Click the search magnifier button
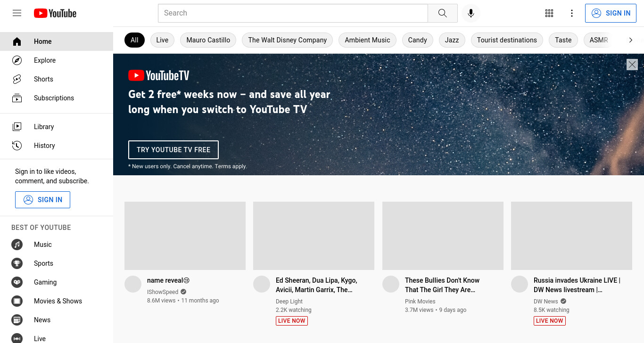This screenshot has width=644, height=343. coord(442,13)
